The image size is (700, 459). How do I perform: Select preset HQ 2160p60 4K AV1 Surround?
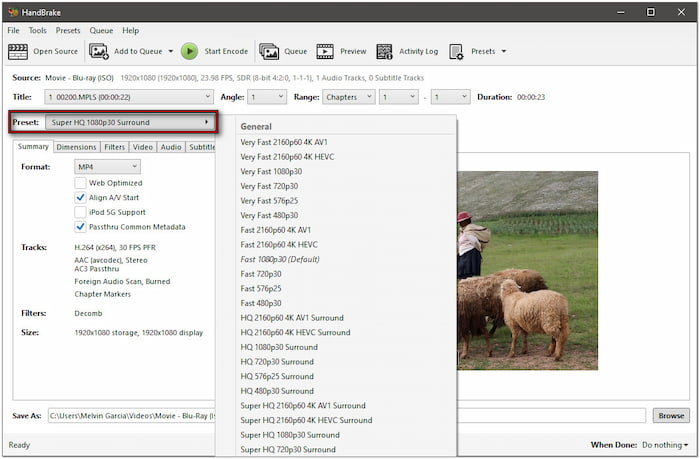coord(292,318)
